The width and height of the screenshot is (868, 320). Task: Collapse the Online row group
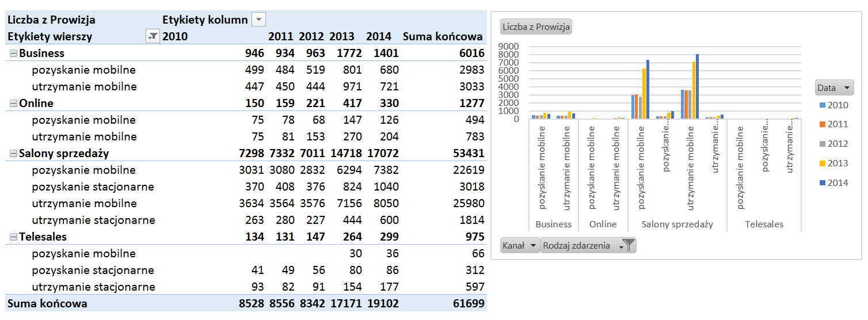(x=13, y=104)
